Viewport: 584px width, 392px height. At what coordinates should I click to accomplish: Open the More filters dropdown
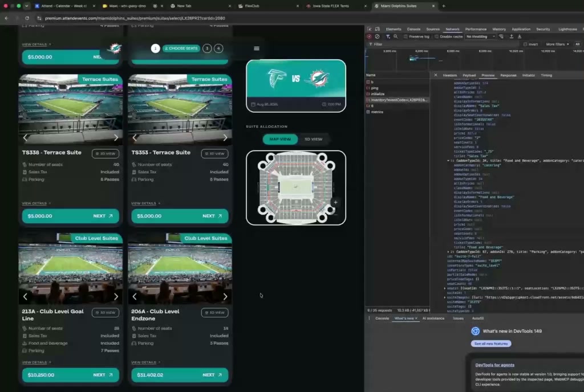click(557, 44)
